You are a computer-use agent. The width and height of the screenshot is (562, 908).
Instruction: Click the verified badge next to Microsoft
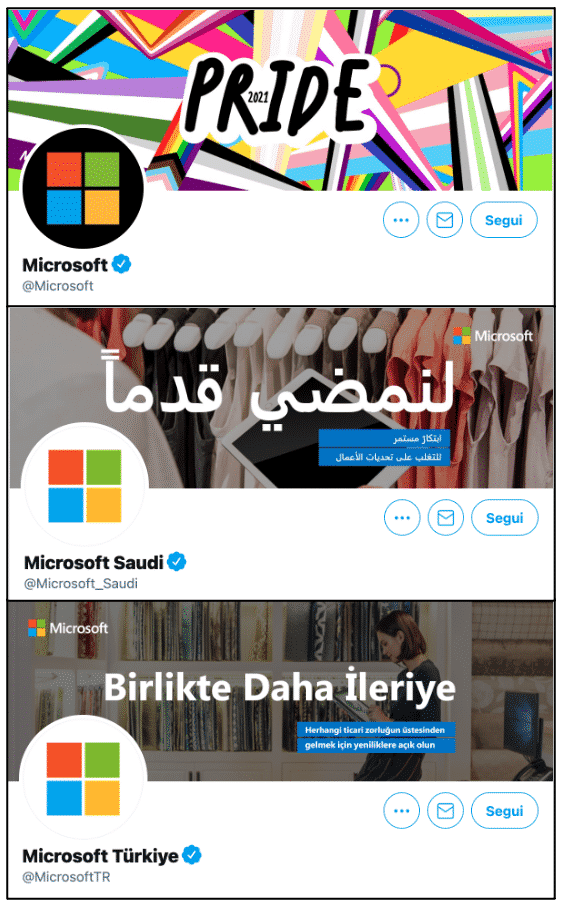(122, 264)
